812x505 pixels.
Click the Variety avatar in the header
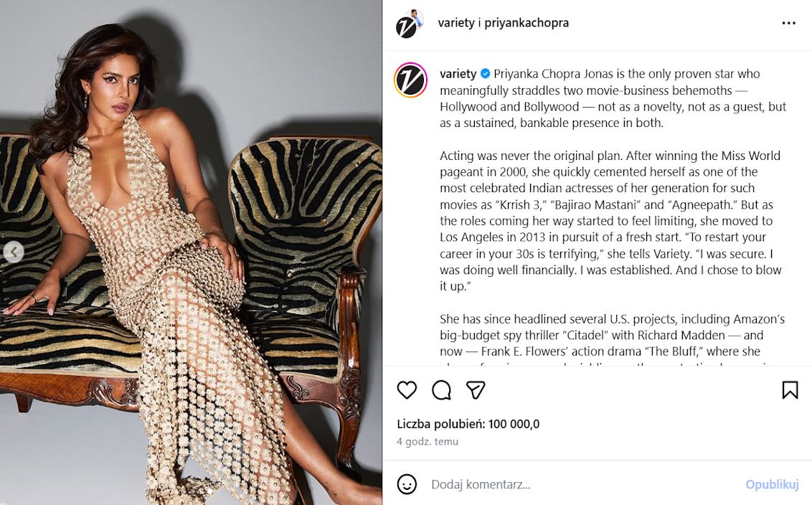coord(406,27)
